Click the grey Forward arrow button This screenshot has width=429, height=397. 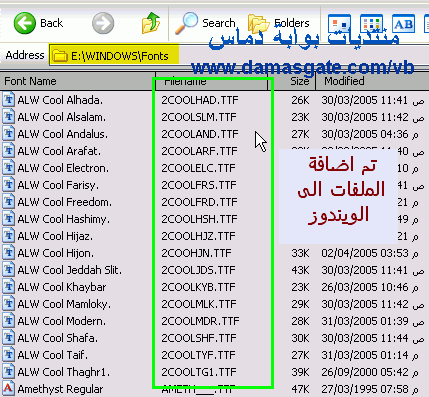[x=103, y=23]
